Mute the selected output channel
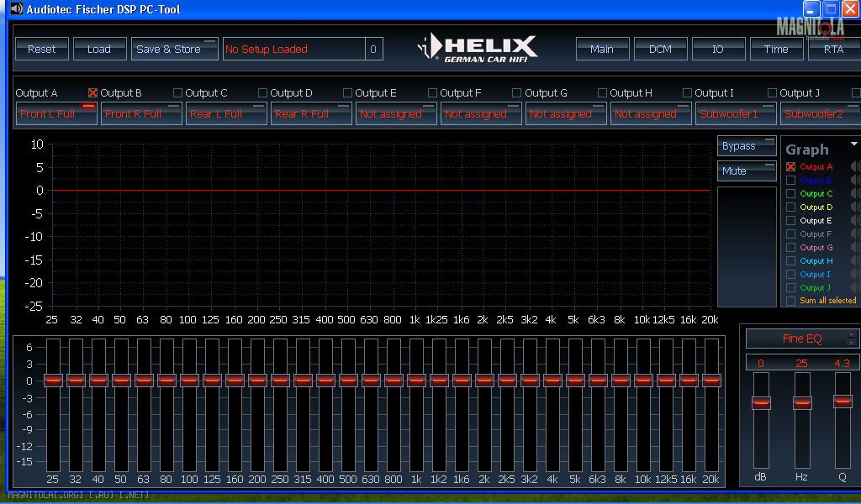The height and width of the screenshot is (504, 861). (x=747, y=171)
